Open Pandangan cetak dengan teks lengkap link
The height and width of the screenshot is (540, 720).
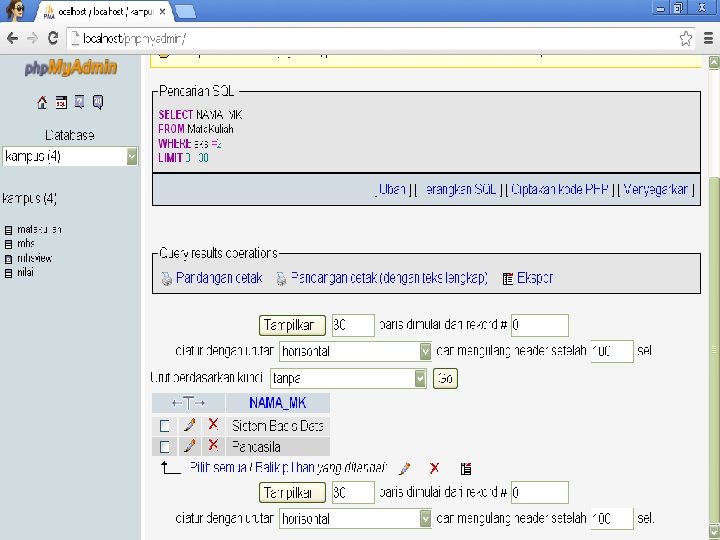click(x=389, y=278)
